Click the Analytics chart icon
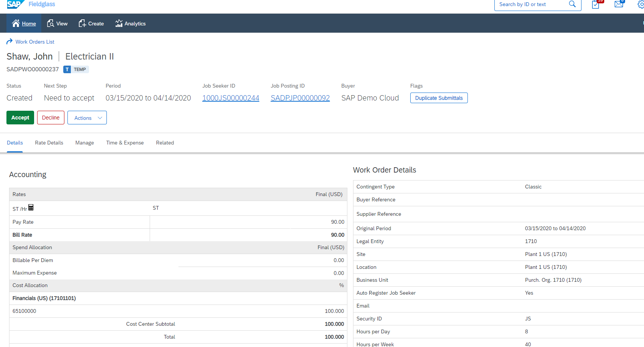Image resolution: width=644 pixels, height=347 pixels. 119,24
